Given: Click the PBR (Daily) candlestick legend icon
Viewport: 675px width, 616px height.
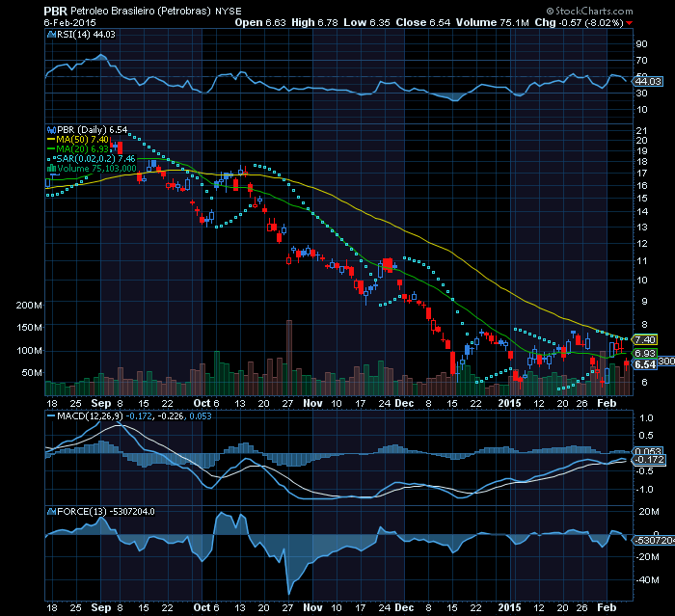Looking at the screenshot, I should click(51, 130).
